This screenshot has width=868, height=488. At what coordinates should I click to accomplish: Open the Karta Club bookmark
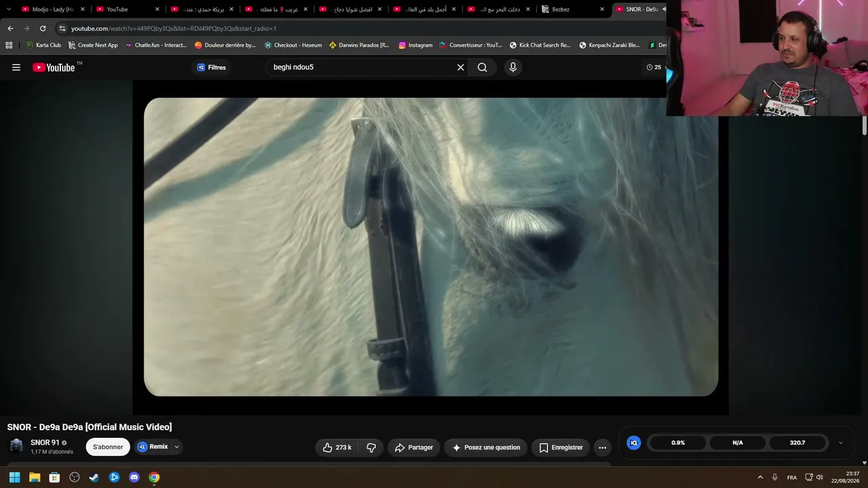(43, 45)
